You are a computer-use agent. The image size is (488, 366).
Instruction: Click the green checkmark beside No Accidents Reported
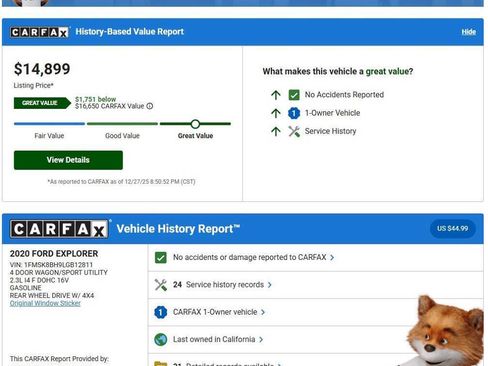point(294,95)
